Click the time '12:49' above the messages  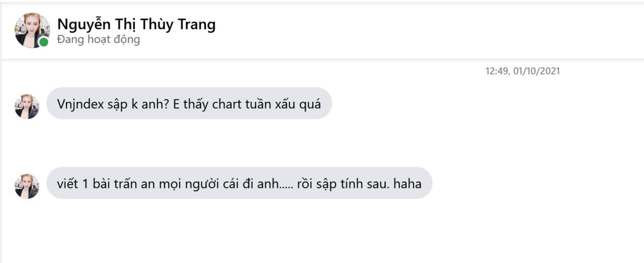click(x=497, y=72)
